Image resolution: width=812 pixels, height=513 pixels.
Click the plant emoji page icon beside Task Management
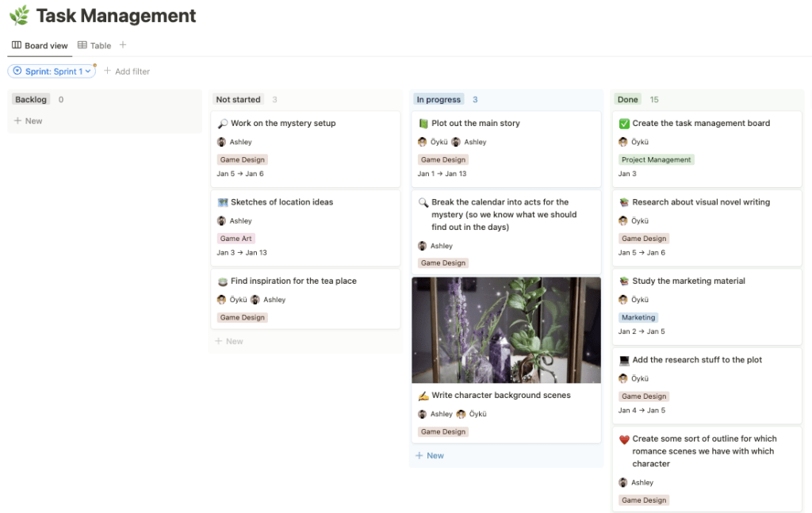point(17,15)
